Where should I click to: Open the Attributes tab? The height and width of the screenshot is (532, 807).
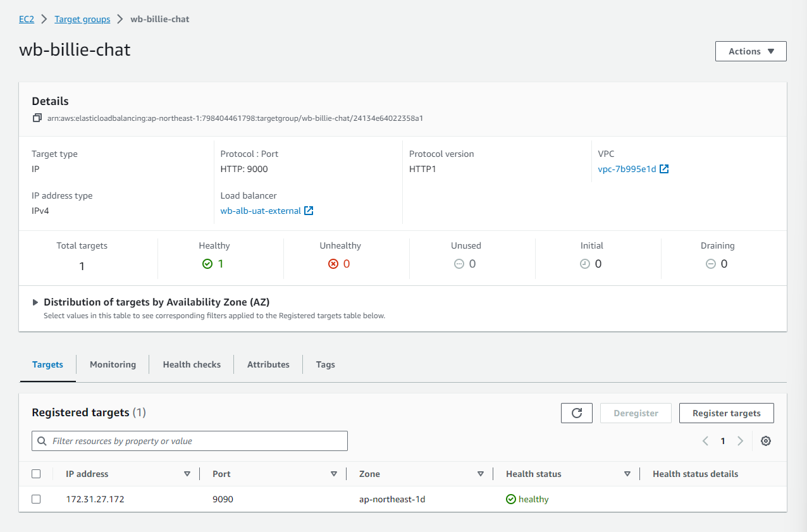[268, 364]
